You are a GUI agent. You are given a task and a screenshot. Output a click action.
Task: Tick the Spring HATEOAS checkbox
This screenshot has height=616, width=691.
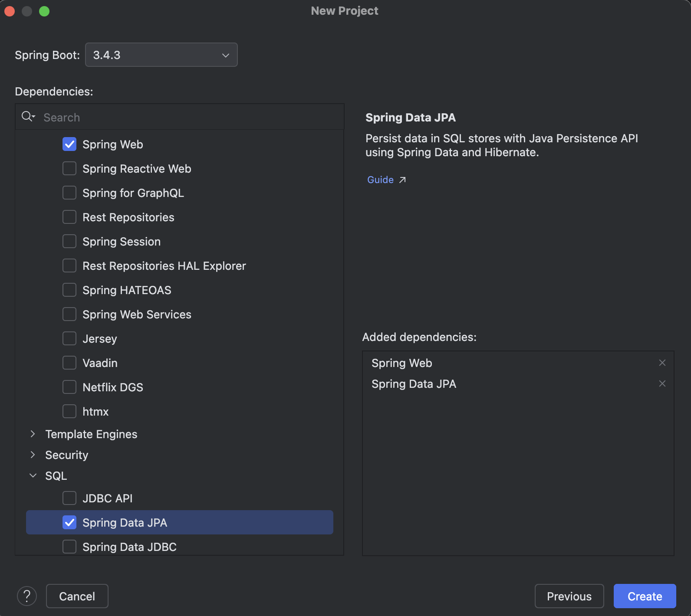[69, 290]
